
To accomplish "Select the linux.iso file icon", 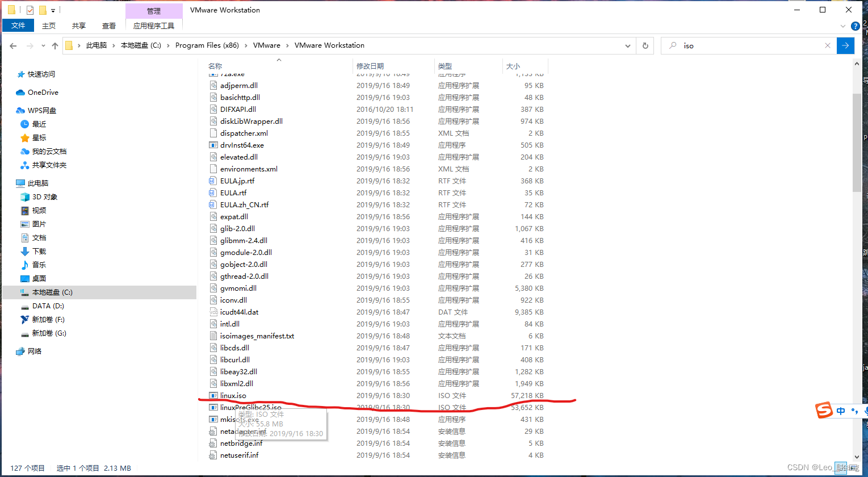I will pyautogui.click(x=213, y=396).
